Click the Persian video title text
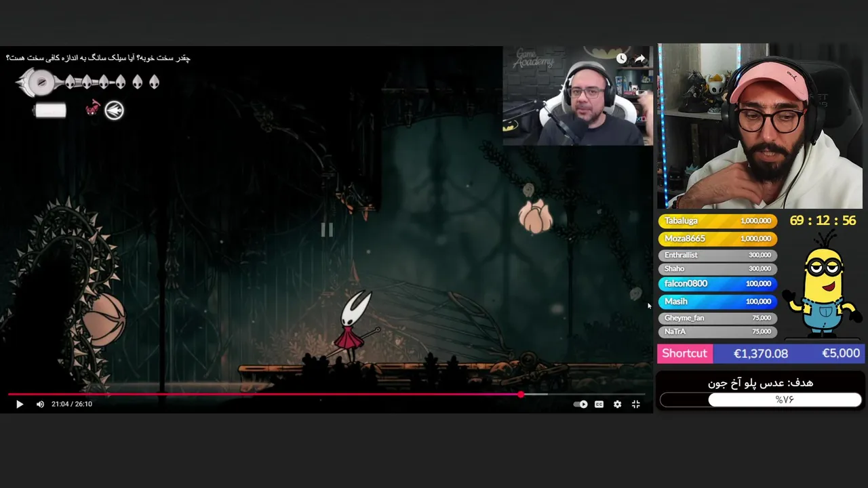The width and height of the screenshot is (868, 488). [x=98, y=58]
